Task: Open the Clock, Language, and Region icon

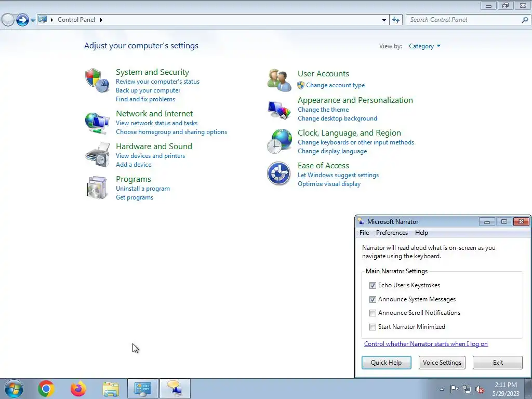Action: click(x=279, y=141)
